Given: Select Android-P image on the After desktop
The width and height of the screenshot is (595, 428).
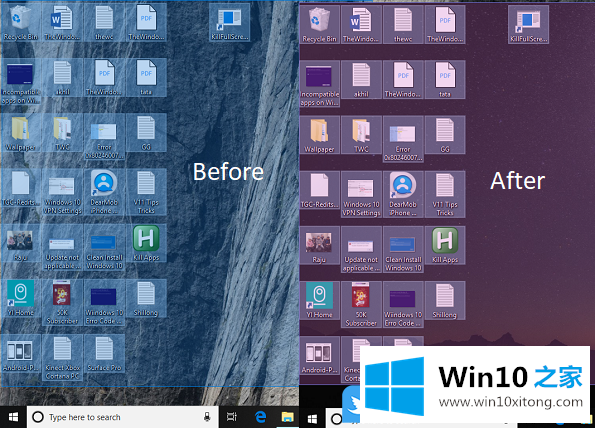Looking at the screenshot, I should (x=320, y=356).
